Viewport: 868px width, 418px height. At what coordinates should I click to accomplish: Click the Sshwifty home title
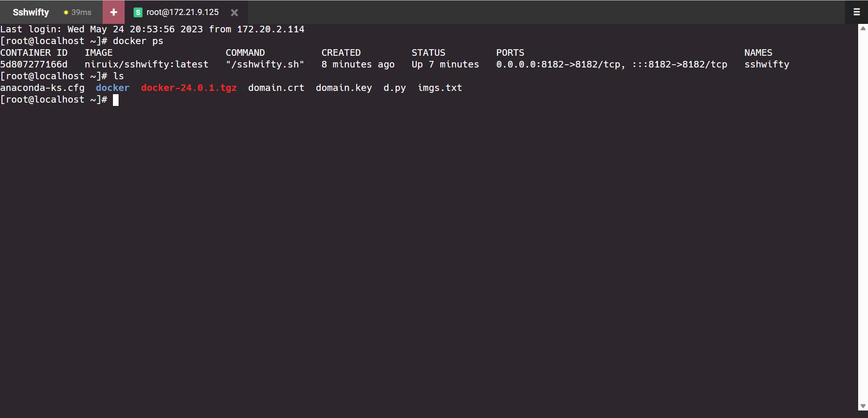coord(30,12)
